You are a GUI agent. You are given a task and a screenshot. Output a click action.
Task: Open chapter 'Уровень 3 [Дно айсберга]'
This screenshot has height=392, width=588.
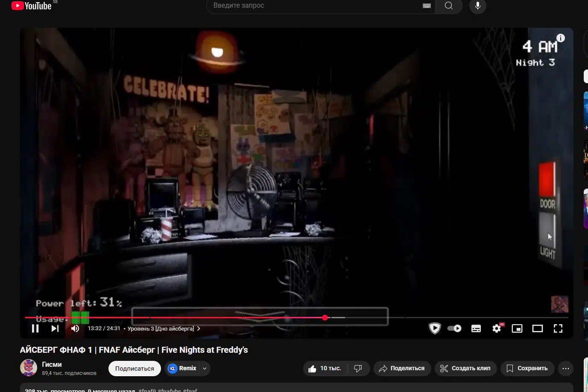164,328
